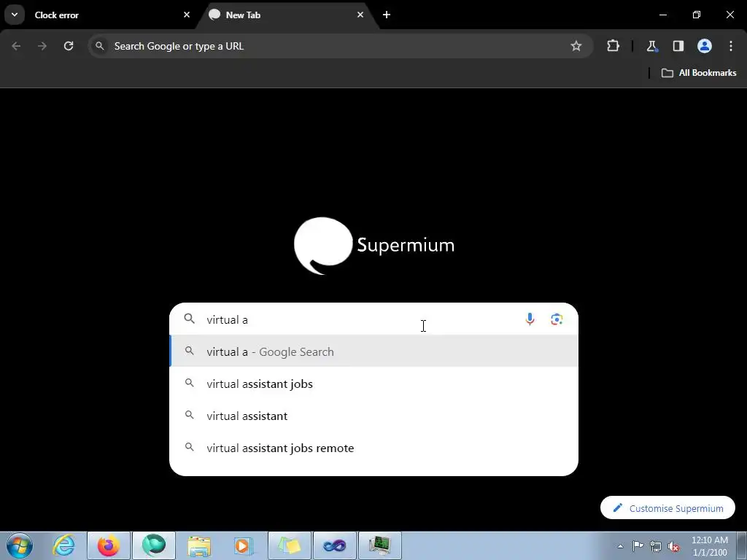Choose the plain 'virtual assistant' suggestion
The width and height of the screenshot is (747, 560).
[x=374, y=416]
